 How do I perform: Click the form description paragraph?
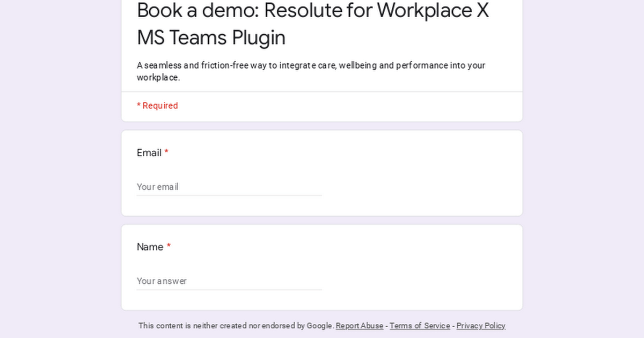click(x=310, y=71)
